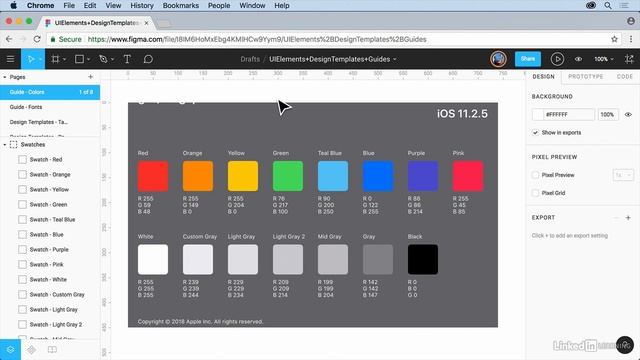Open the 100% zoom level dropdown
Image resolution: width=640 pixels, height=360 pixels.
pyautogui.click(x=604, y=59)
